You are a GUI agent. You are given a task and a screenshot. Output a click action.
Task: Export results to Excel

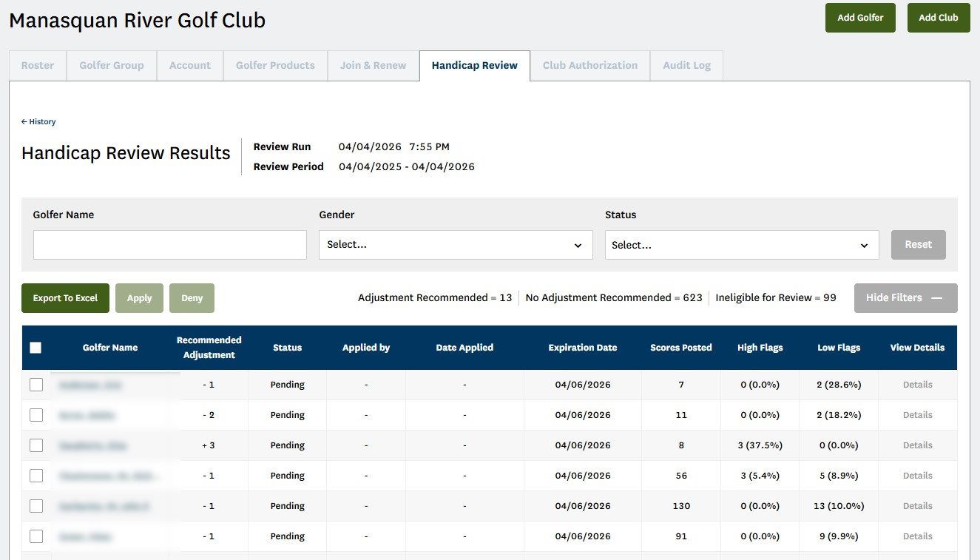tap(65, 298)
